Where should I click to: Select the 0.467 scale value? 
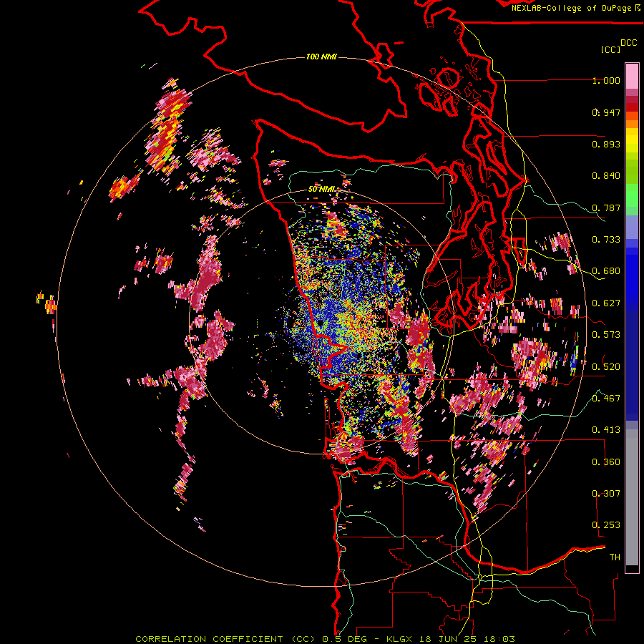point(606,399)
